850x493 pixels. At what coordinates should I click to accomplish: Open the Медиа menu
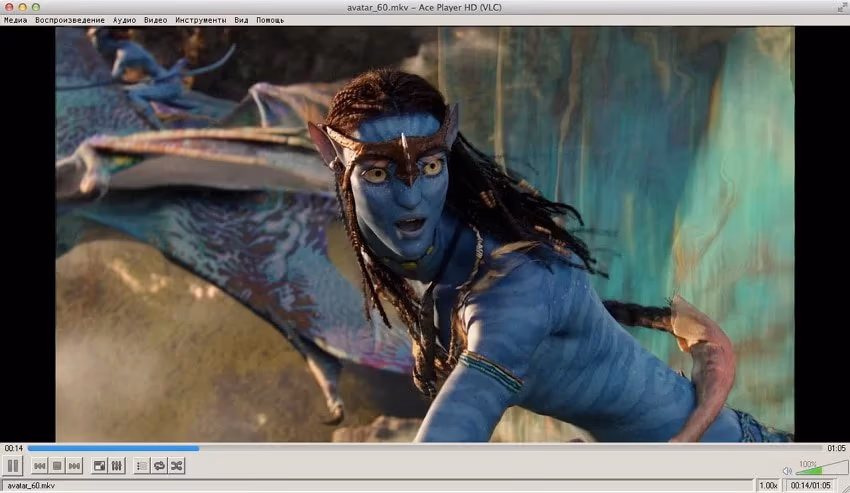point(15,20)
